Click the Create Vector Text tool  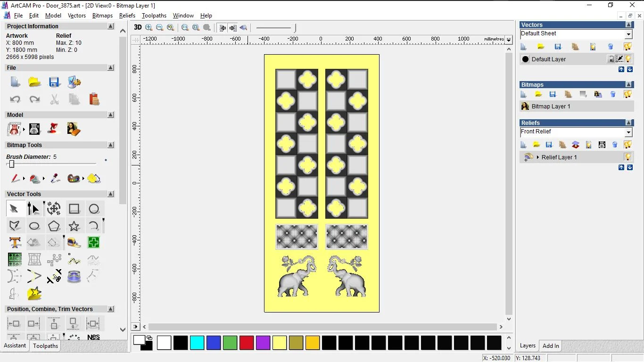[x=15, y=243]
